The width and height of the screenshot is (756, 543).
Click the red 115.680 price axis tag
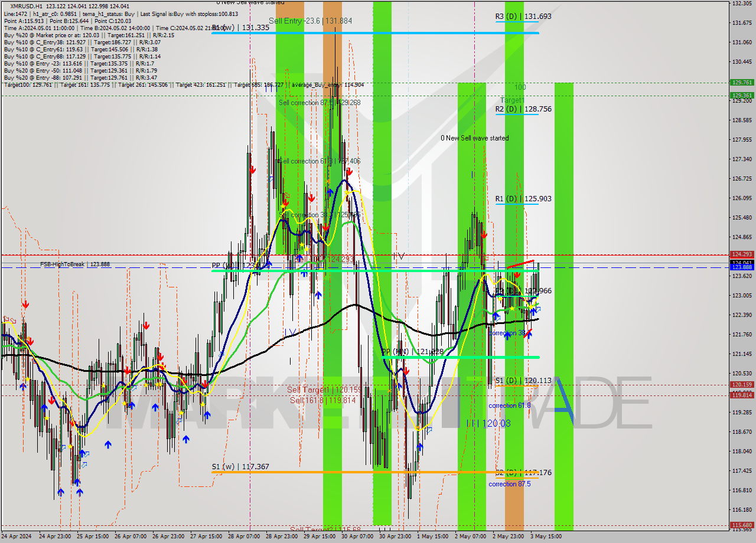[742, 525]
